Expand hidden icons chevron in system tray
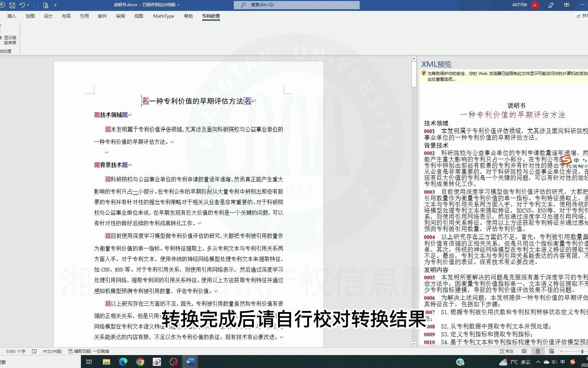The height and width of the screenshot is (368, 588). [538, 362]
